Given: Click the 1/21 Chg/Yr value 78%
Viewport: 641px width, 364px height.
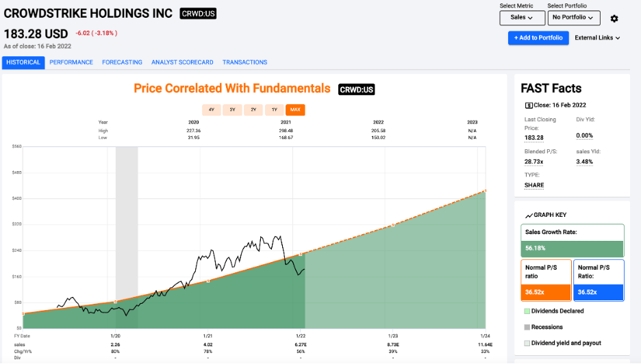Looking at the screenshot, I should (x=208, y=352).
